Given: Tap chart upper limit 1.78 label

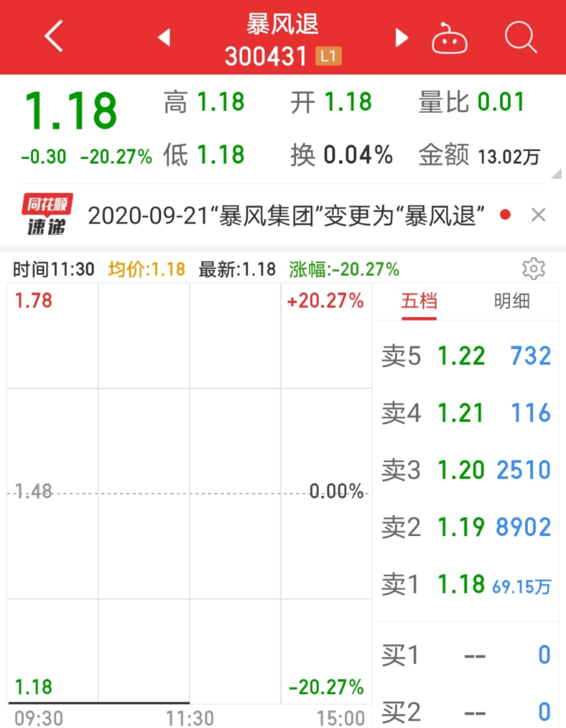Looking at the screenshot, I should click(x=34, y=301).
